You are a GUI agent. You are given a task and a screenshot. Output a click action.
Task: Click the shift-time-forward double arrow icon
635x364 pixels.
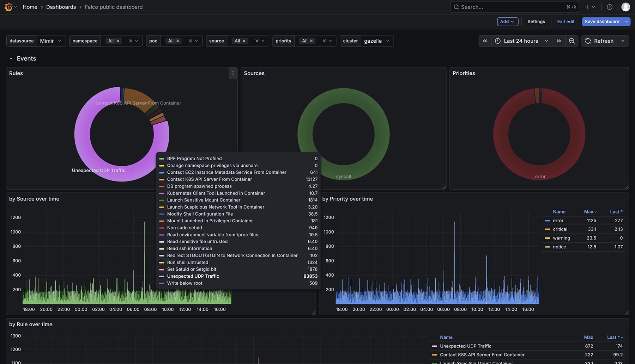559,41
